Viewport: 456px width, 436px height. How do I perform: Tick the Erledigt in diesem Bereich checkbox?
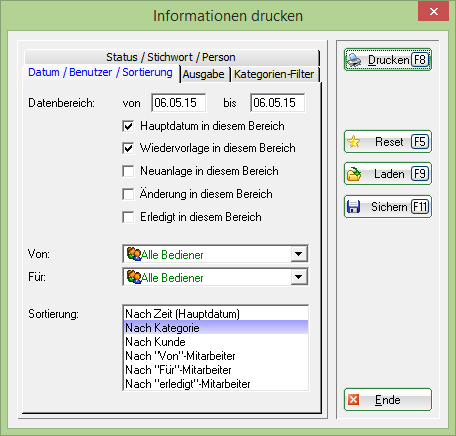[x=128, y=217]
